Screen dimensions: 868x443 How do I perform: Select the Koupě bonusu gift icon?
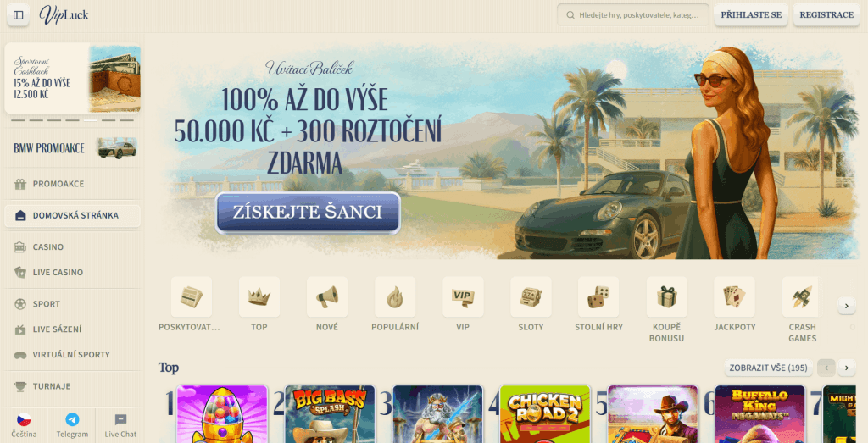pos(666,297)
